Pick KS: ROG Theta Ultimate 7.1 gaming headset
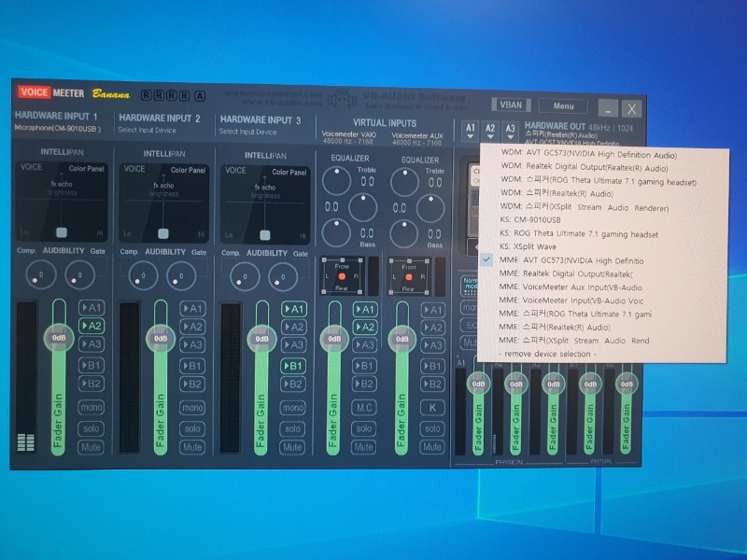This screenshot has width=747, height=560. point(579,234)
